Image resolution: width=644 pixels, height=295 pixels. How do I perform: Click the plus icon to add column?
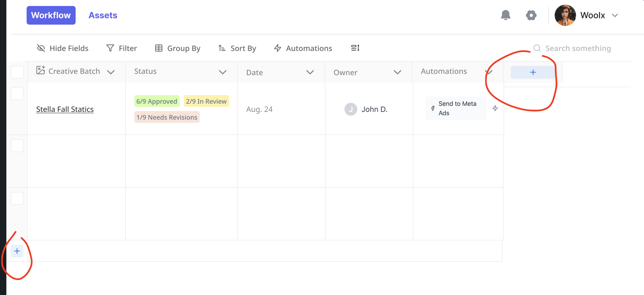533,72
